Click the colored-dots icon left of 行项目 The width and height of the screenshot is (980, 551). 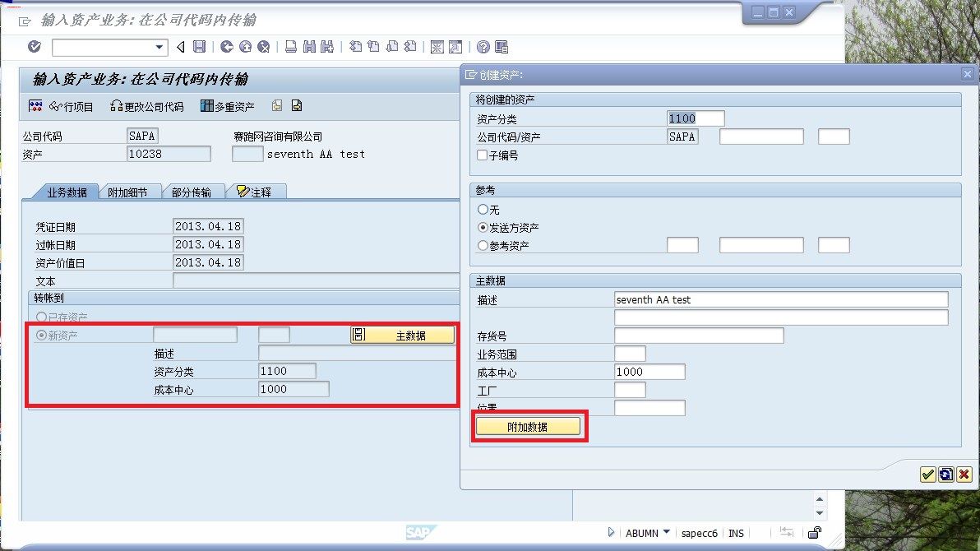pos(35,106)
